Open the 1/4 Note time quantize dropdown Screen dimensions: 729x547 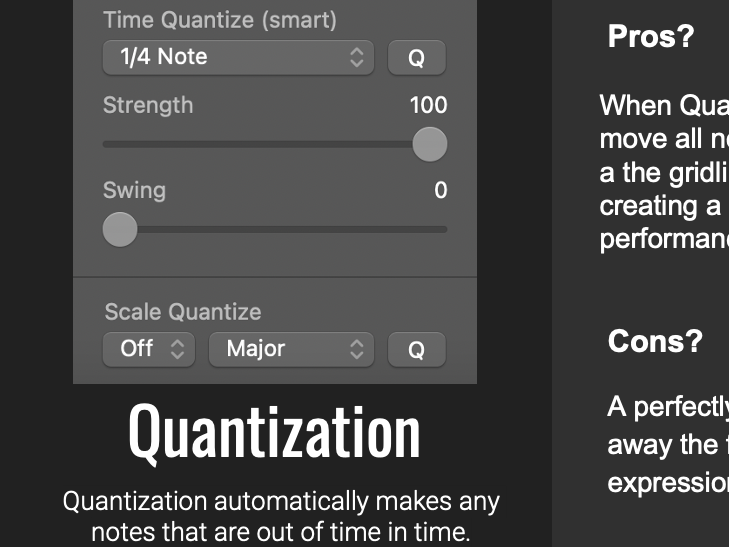[x=238, y=57]
